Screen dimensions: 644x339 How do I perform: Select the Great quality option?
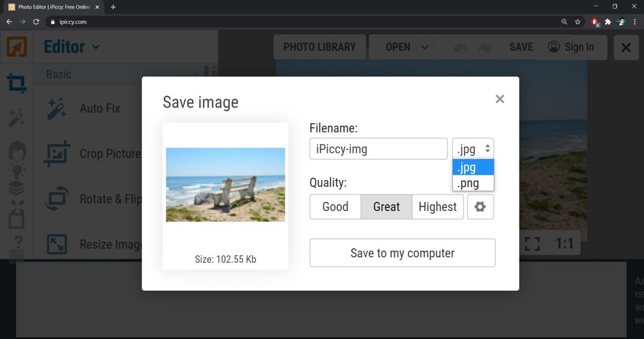click(386, 207)
